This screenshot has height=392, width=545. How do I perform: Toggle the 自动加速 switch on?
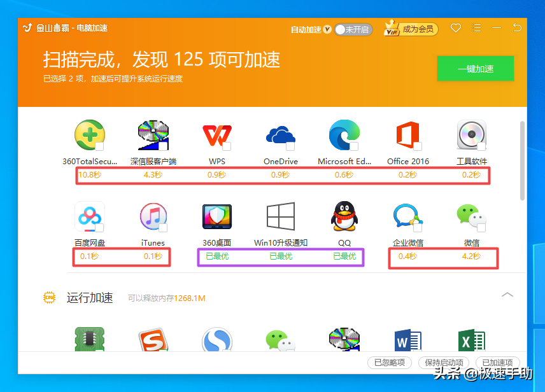click(x=353, y=29)
